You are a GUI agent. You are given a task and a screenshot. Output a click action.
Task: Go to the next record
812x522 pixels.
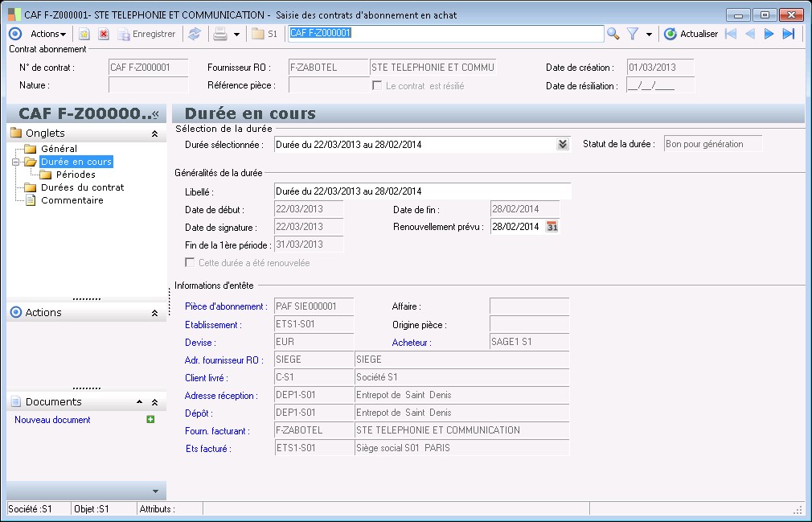[769, 34]
